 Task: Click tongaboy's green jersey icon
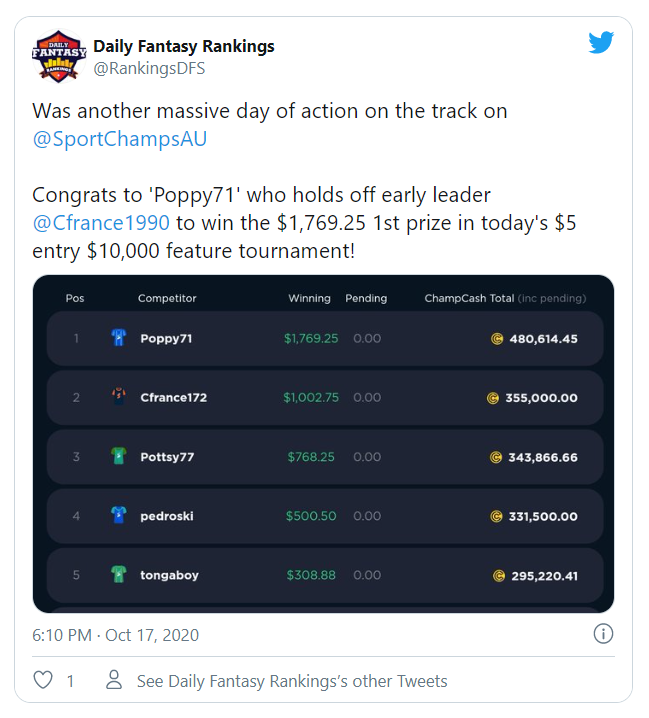tap(119, 574)
